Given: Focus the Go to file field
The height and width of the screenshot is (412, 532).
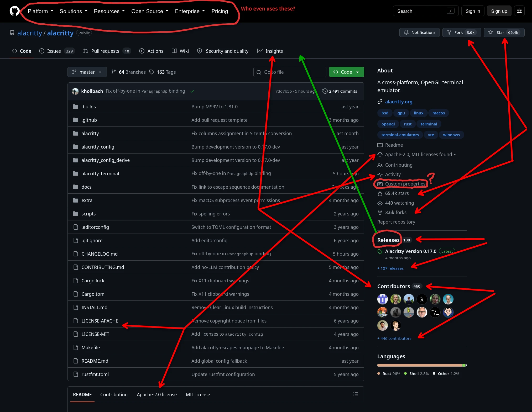Looking at the screenshot, I should click(x=290, y=72).
